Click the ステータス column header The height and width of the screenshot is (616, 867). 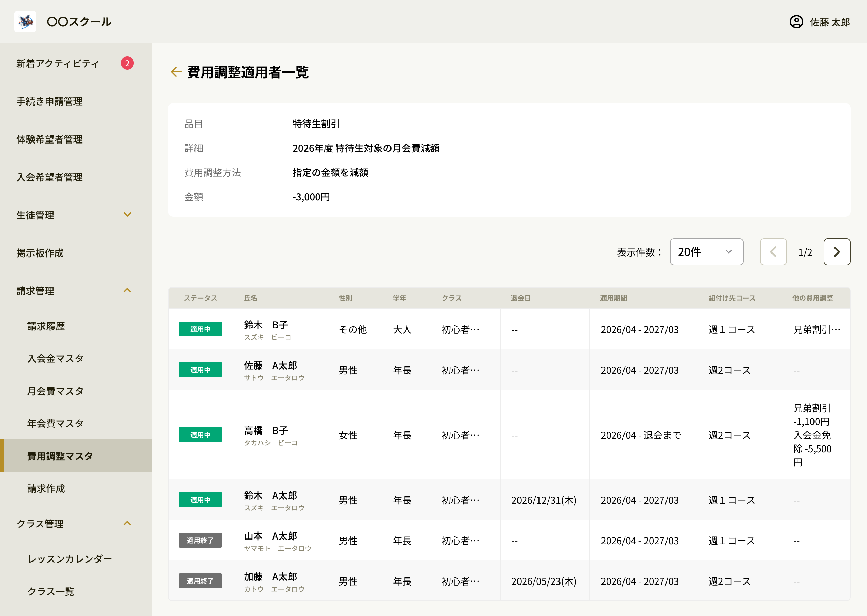click(x=200, y=298)
